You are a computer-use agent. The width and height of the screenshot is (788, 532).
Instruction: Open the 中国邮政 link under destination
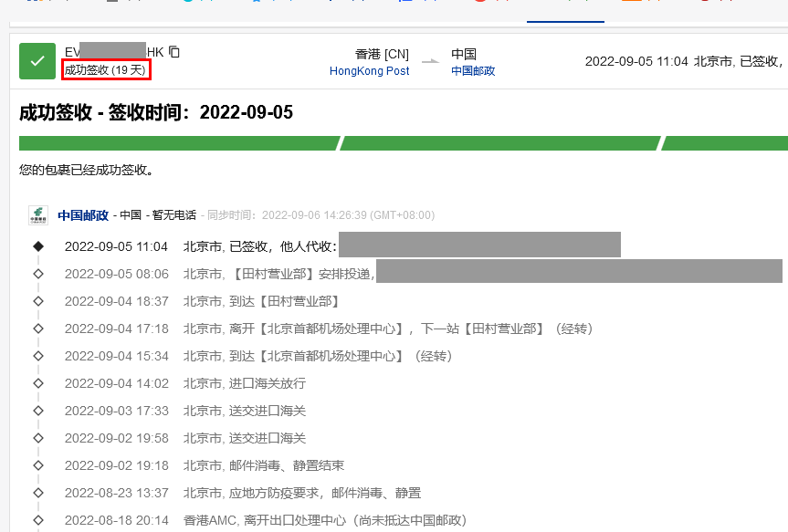(x=473, y=70)
